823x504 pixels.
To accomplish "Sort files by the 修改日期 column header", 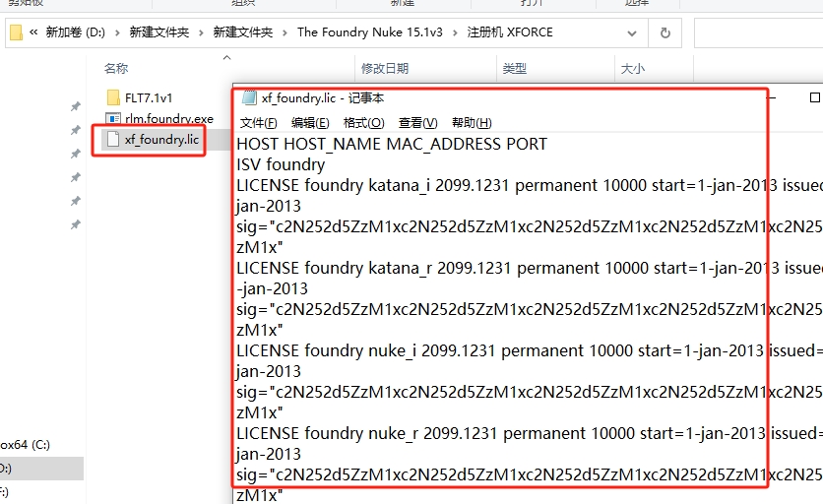I will [384, 69].
